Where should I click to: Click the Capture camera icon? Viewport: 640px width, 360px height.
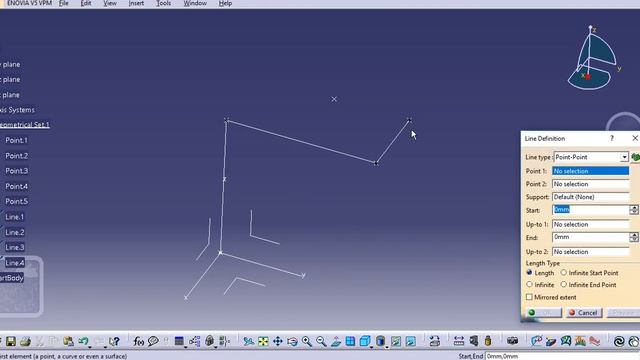click(x=513, y=341)
